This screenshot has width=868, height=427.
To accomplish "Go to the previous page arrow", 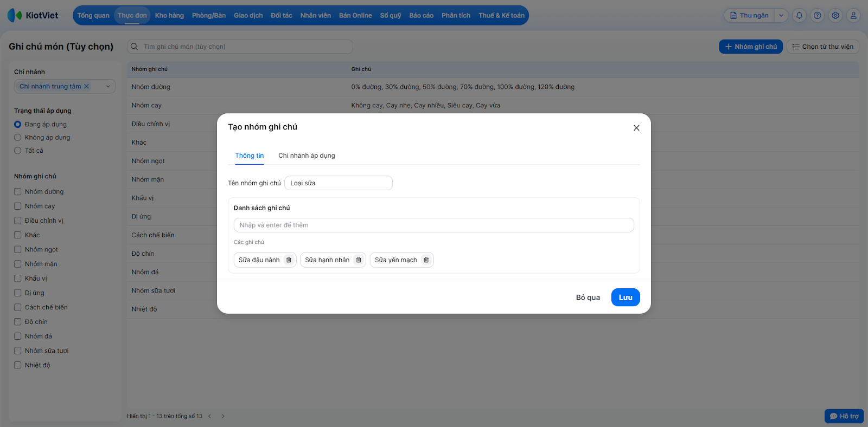I will (209, 416).
